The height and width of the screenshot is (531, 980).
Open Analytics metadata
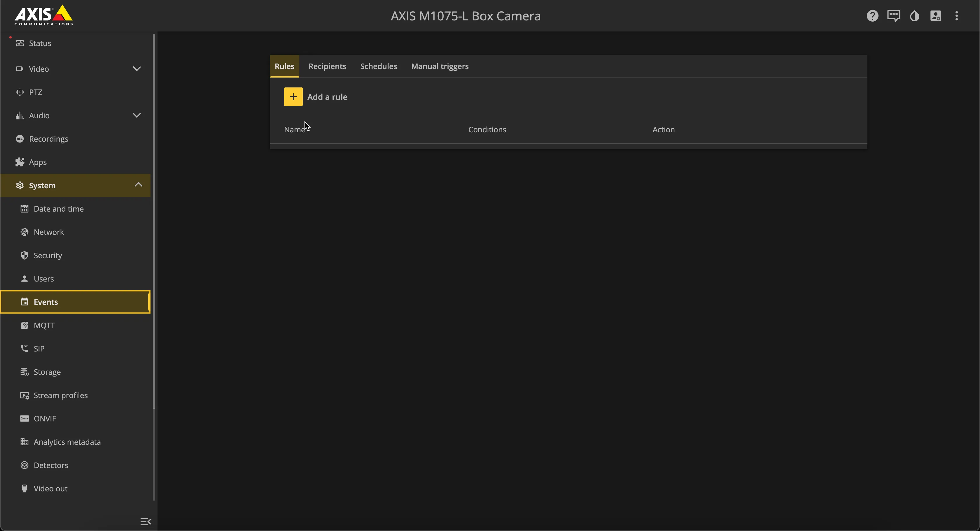[x=75, y=442]
